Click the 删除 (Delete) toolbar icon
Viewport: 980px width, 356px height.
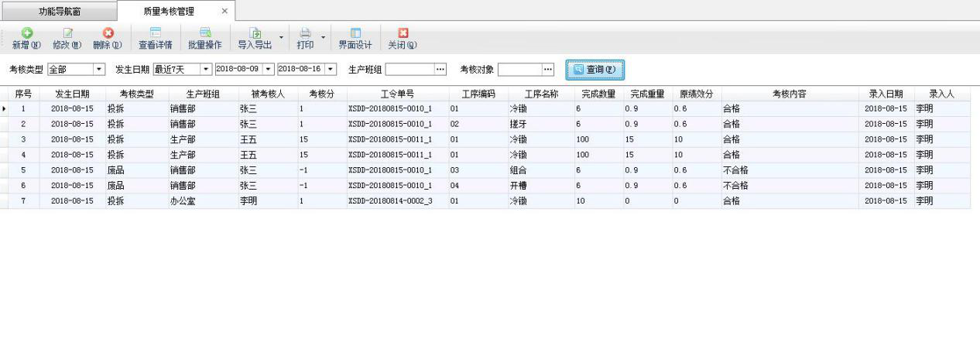108,33
